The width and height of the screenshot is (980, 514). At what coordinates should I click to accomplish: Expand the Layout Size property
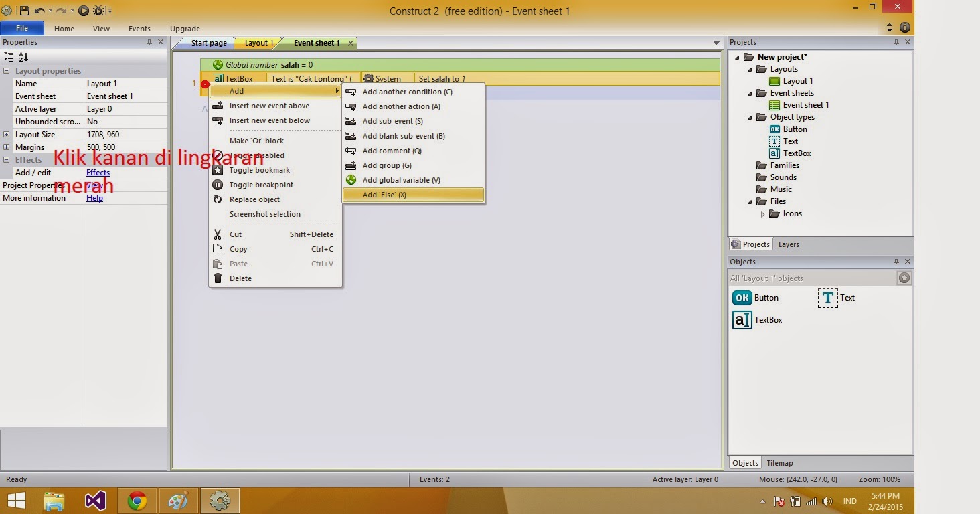click(7, 135)
